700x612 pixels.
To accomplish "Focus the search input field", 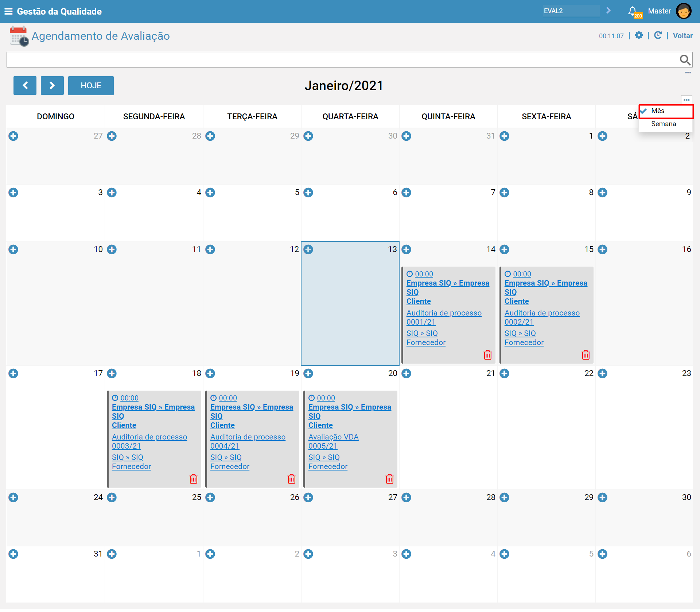I will click(x=342, y=60).
